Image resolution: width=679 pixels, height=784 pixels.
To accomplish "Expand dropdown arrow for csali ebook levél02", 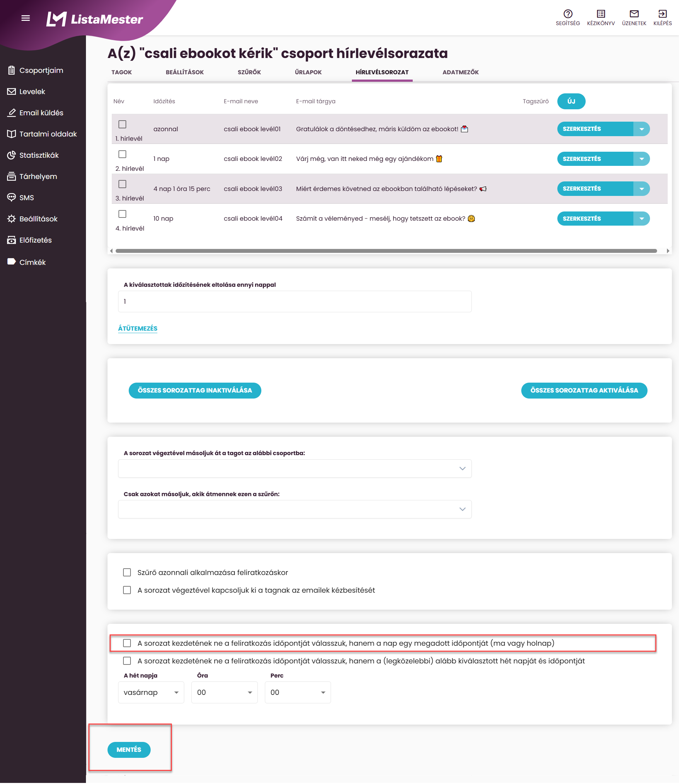I will (642, 159).
